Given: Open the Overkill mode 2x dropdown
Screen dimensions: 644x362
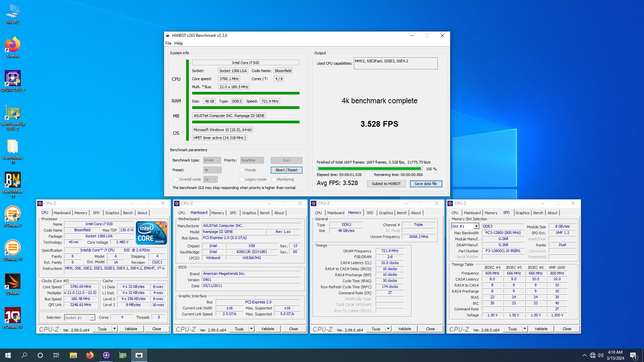Looking at the screenshot, I should [x=210, y=180].
